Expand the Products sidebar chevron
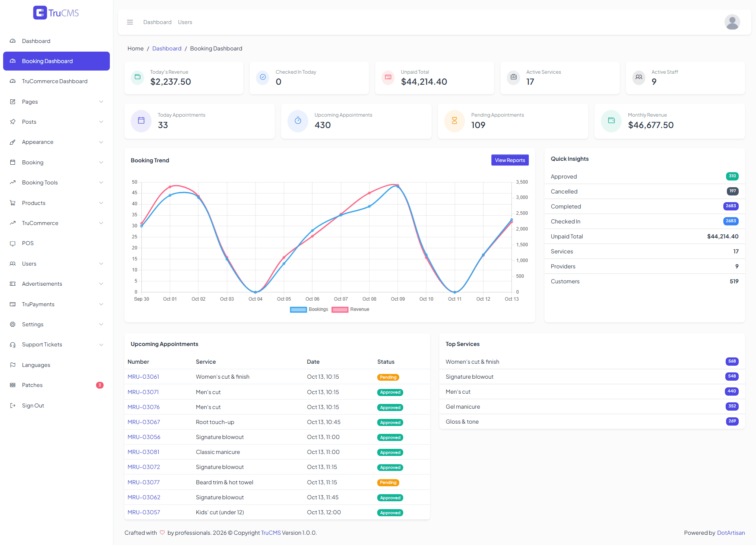 [101, 203]
